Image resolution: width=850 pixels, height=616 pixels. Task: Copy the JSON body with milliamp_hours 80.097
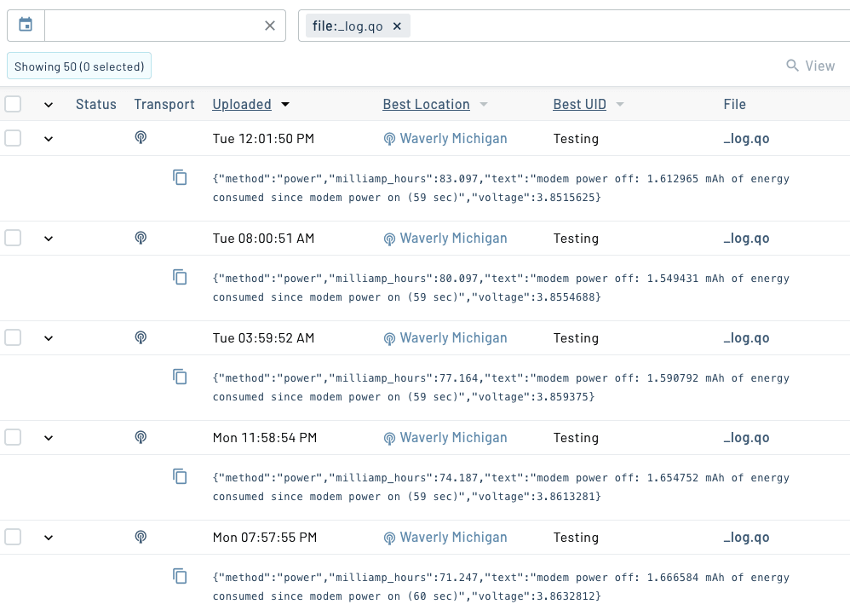180,277
